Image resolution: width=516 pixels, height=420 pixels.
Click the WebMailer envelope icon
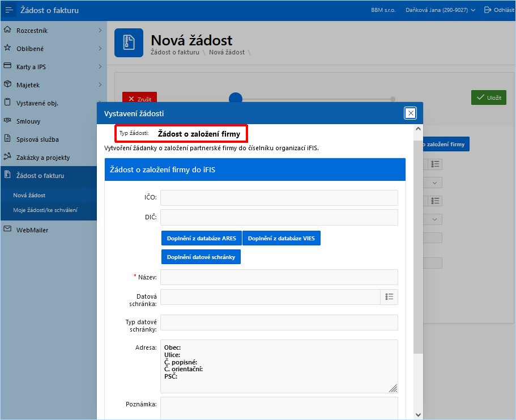click(x=7, y=229)
